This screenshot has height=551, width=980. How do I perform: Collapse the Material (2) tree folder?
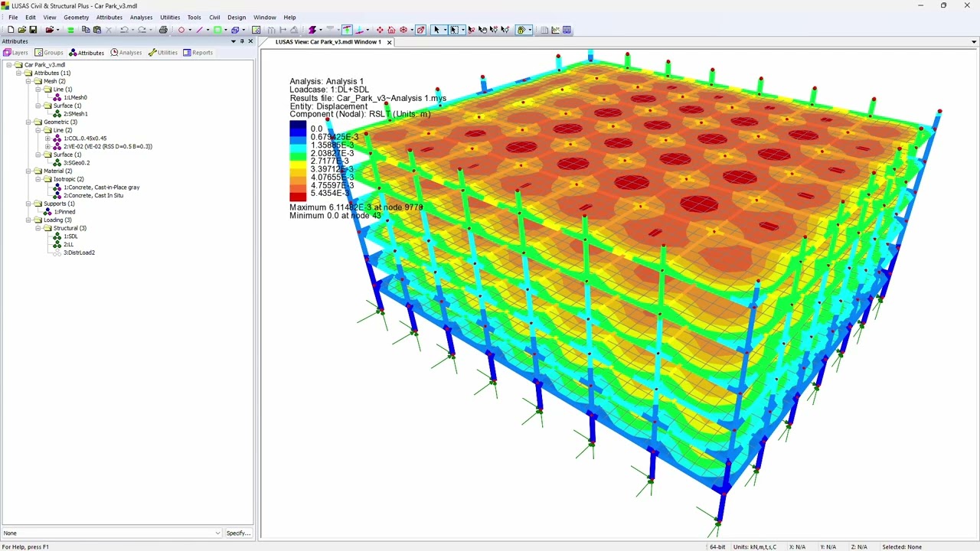(28, 171)
